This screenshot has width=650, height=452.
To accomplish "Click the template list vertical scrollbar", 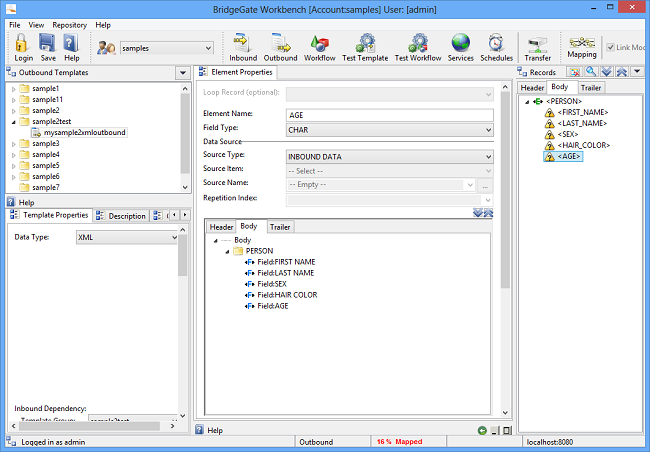I will click(185, 133).
